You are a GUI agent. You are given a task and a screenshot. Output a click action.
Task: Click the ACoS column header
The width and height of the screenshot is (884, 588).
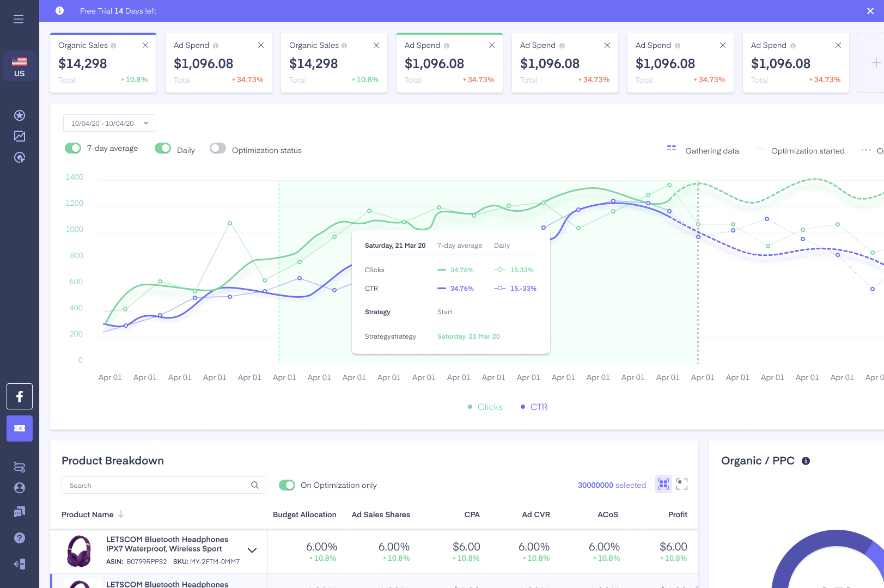click(x=608, y=514)
